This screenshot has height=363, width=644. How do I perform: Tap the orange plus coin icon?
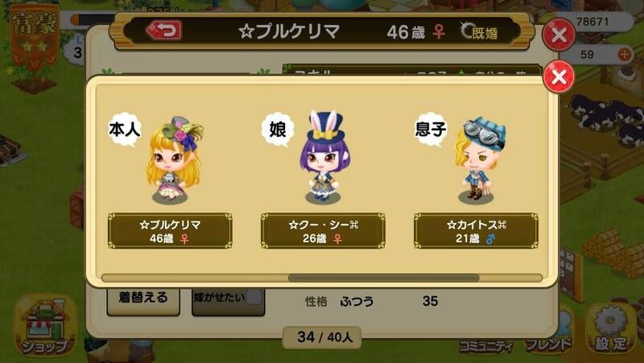click(625, 54)
